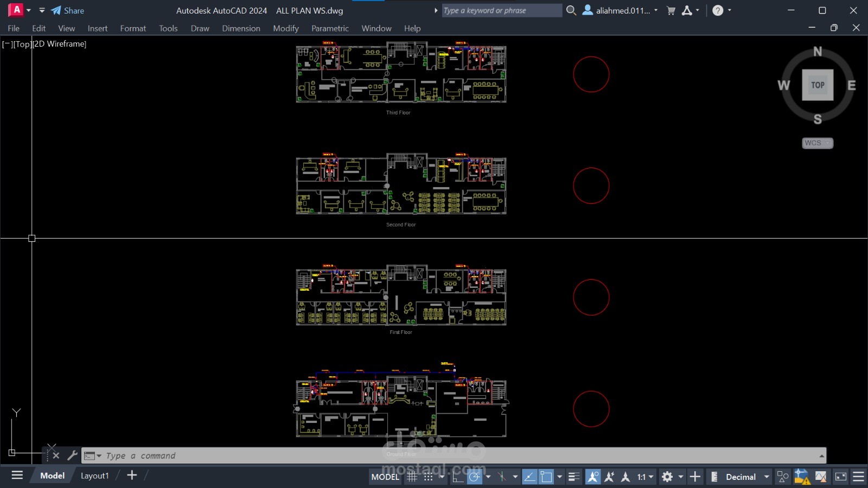868x488 pixels.
Task: Click the Workspace switching gear icon
Action: 667,477
